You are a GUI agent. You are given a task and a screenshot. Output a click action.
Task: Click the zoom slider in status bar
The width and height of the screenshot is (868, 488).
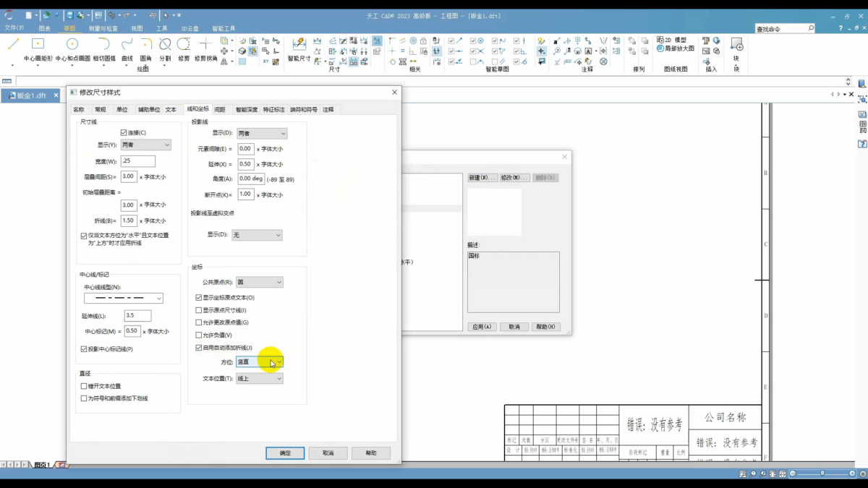point(822,474)
